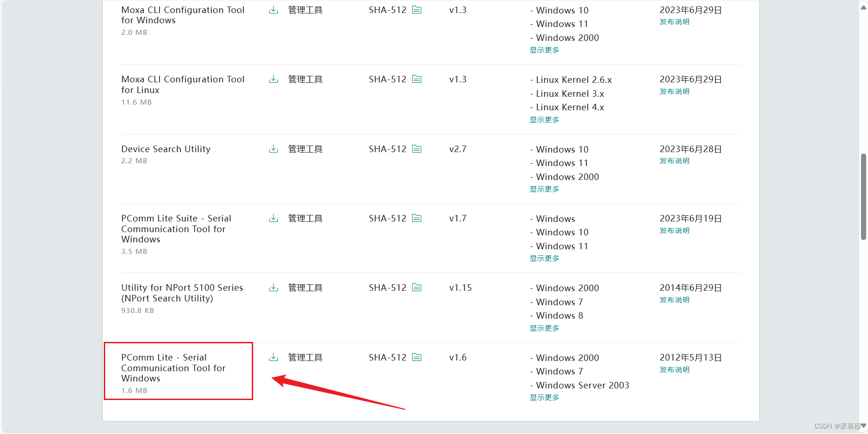The height and width of the screenshot is (434, 868).
Task: Click 管理工具 link for PComm Lite Suite
Action: [x=305, y=218]
